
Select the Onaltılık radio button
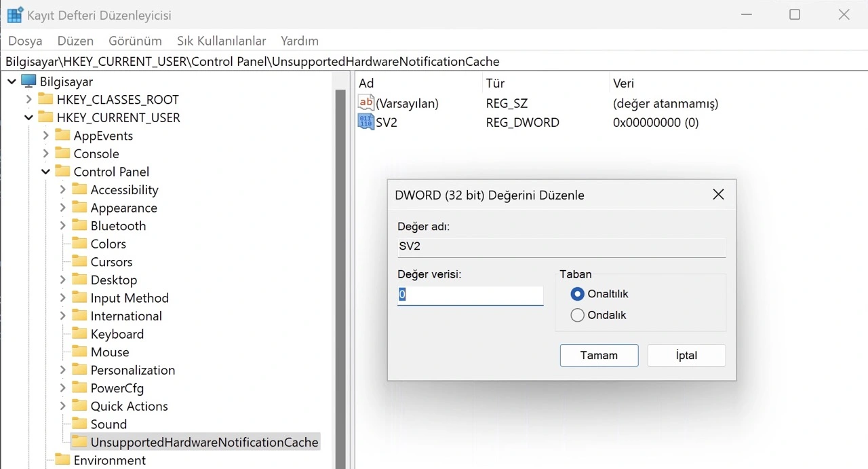click(x=578, y=294)
